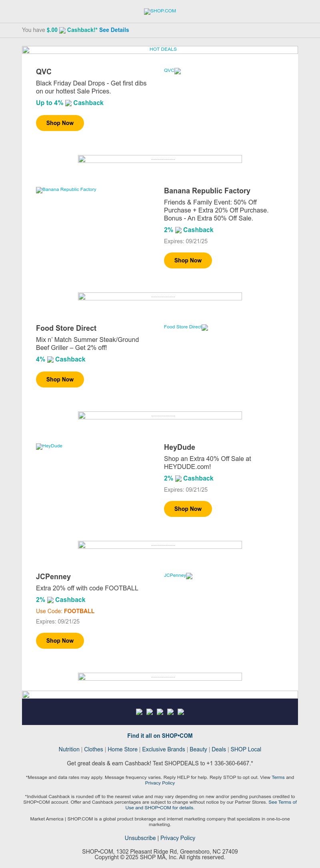Click Shop Now for Banana Republic Factory

point(188,260)
